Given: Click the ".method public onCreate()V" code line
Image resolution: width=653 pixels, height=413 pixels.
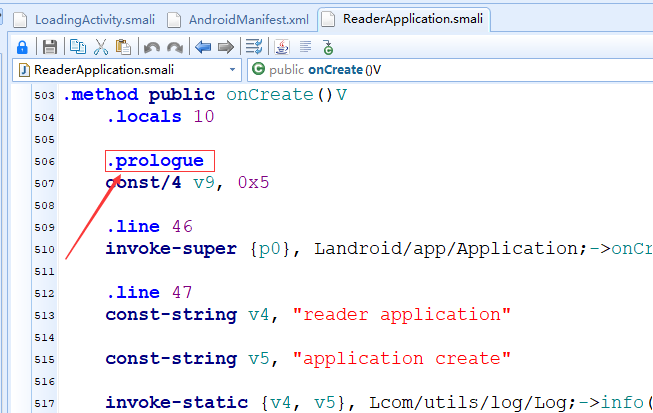Looking at the screenshot, I should (x=205, y=95).
